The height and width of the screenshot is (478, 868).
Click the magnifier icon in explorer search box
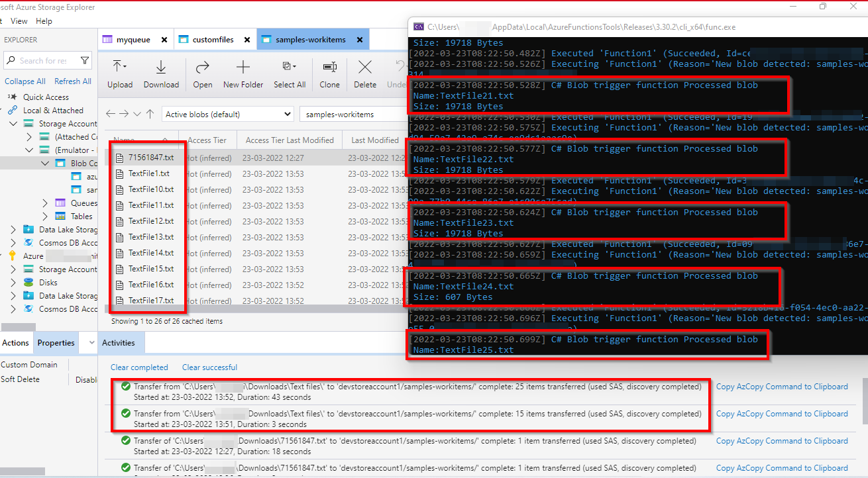tap(11, 61)
